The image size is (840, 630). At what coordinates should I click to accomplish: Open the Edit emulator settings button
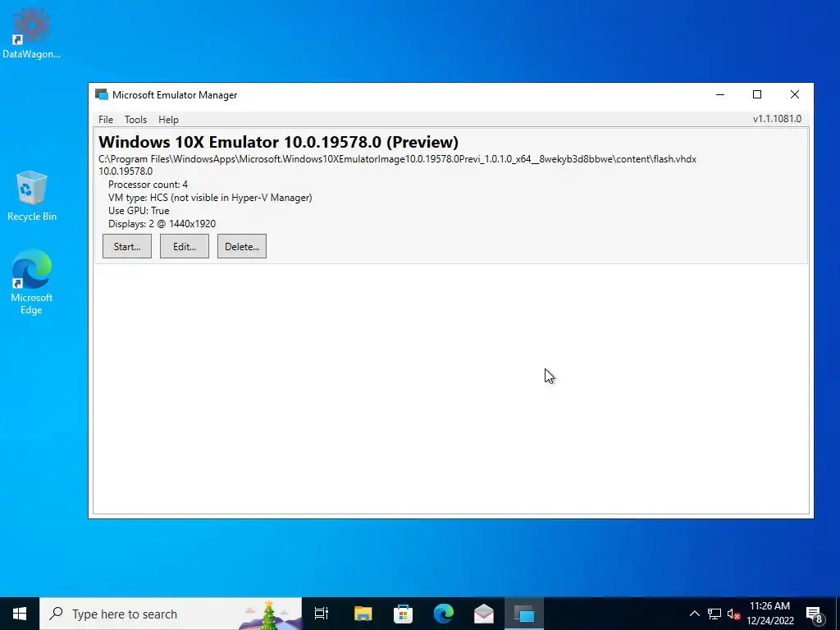[x=185, y=246]
